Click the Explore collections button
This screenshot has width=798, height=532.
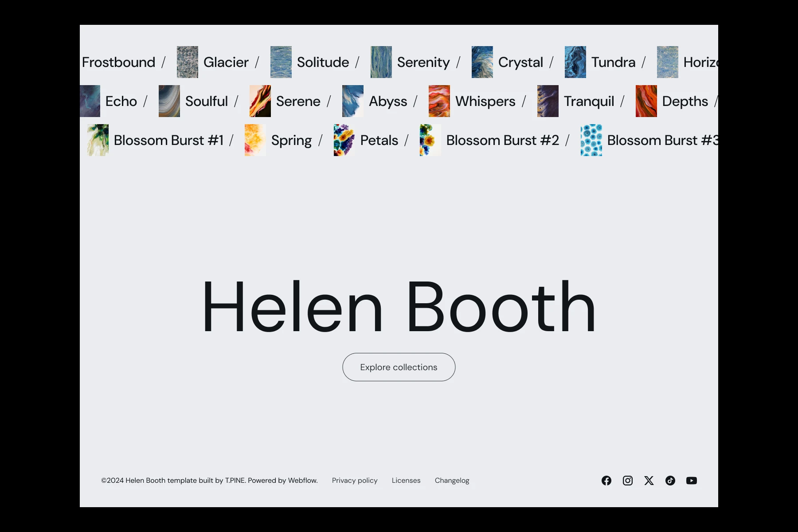pyautogui.click(x=398, y=367)
